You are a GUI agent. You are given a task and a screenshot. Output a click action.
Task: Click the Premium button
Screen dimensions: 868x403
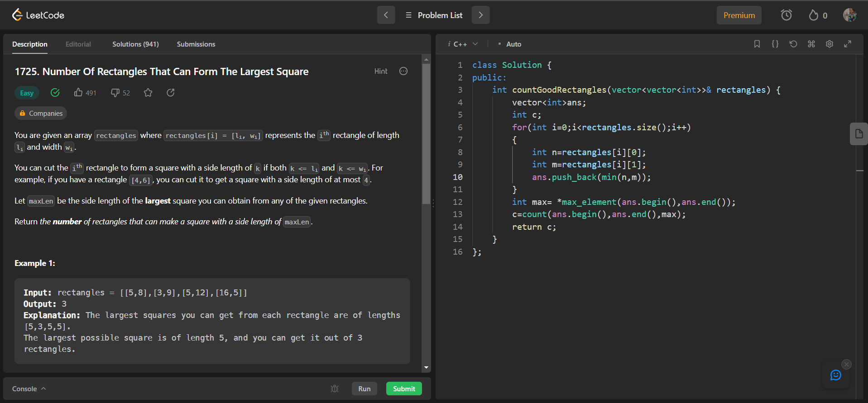tap(739, 15)
